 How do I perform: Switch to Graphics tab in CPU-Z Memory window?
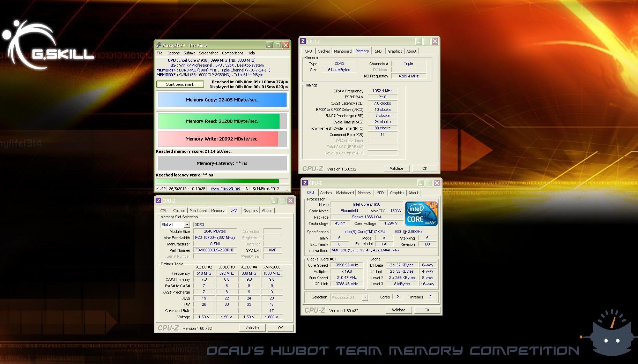coord(395,51)
